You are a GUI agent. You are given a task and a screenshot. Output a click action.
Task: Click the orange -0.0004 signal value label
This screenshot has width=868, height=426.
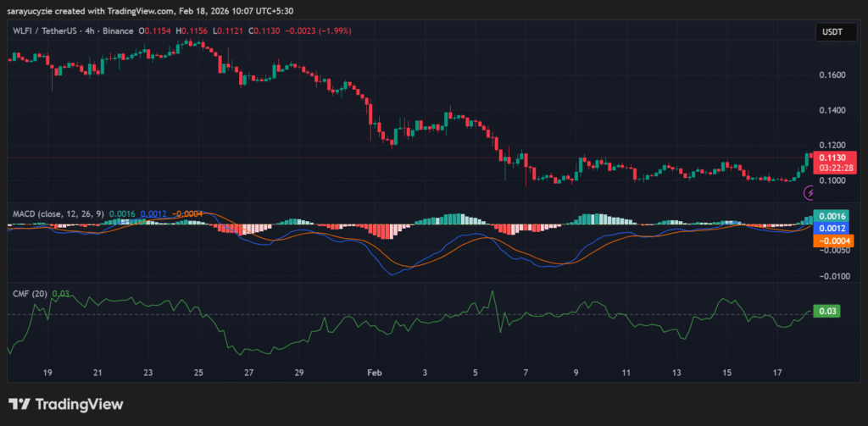coord(832,241)
